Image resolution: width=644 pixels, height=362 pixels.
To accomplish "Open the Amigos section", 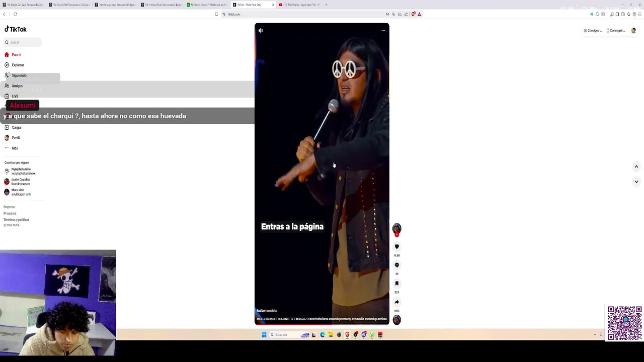I will (14, 86).
